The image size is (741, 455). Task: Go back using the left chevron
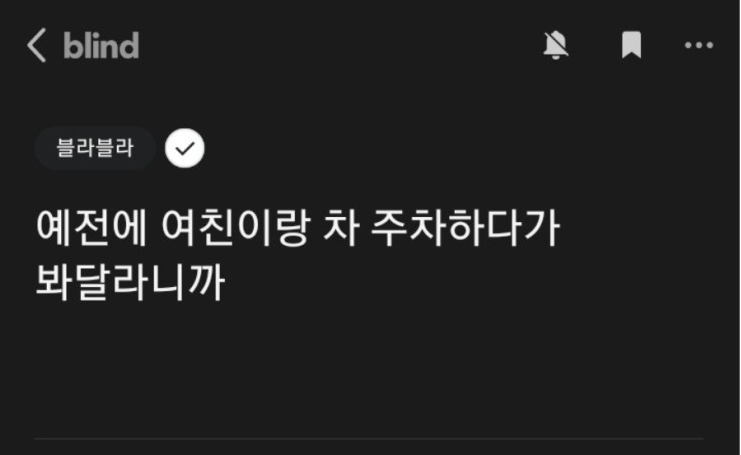point(36,45)
